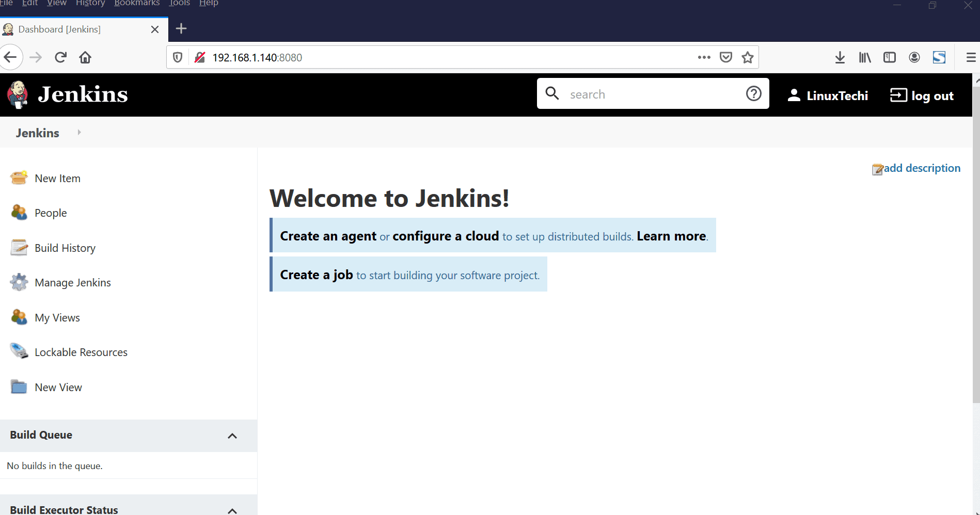The height and width of the screenshot is (515, 980).
Task: Click the browser forward arrow
Action: click(x=36, y=57)
